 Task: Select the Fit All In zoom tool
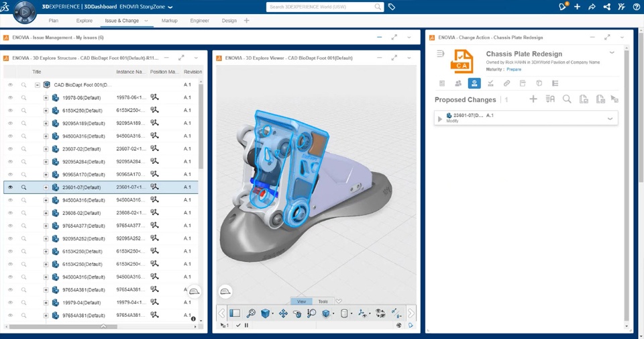tap(250, 313)
